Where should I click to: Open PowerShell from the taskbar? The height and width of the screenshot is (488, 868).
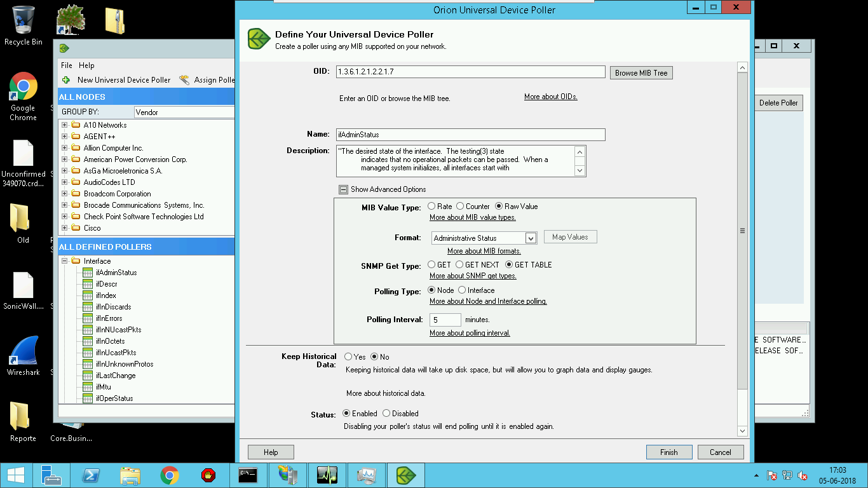(x=92, y=475)
